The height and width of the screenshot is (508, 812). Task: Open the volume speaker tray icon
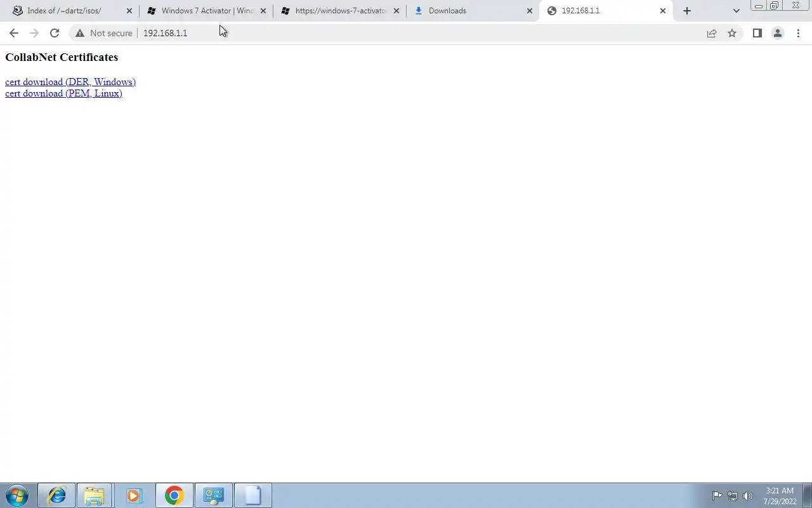747,496
